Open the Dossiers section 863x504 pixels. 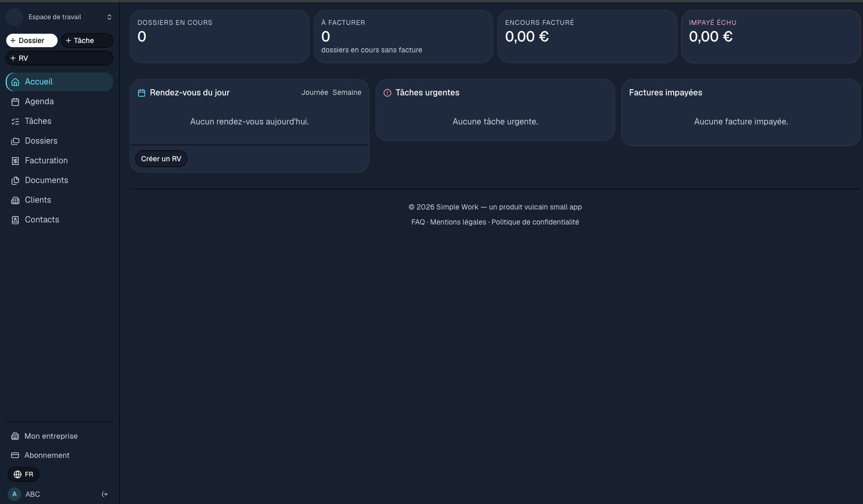(59, 141)
